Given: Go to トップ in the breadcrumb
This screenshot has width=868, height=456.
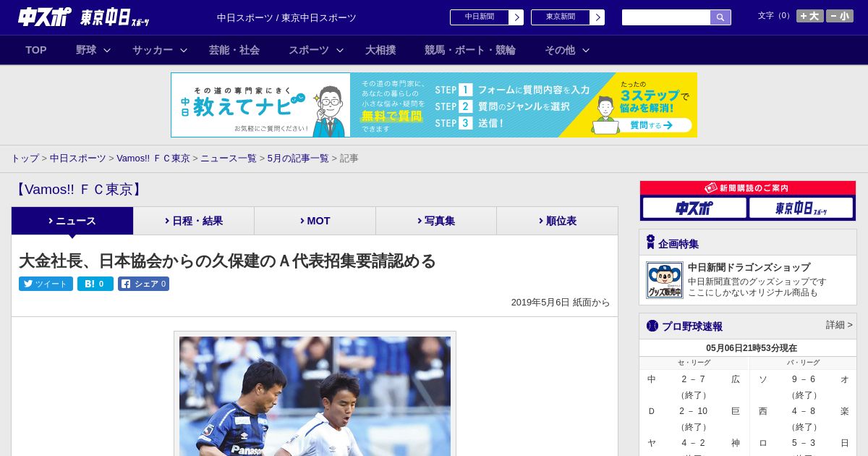Looking at the screenshot, I should click(x=25, y=159).
